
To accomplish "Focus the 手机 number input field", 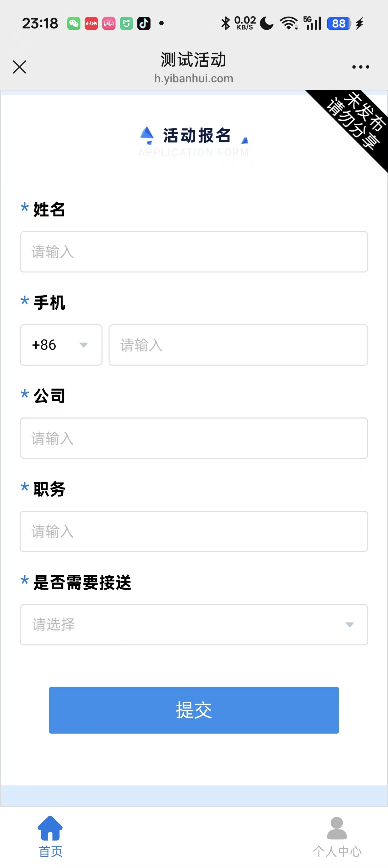I will point(238,345).
